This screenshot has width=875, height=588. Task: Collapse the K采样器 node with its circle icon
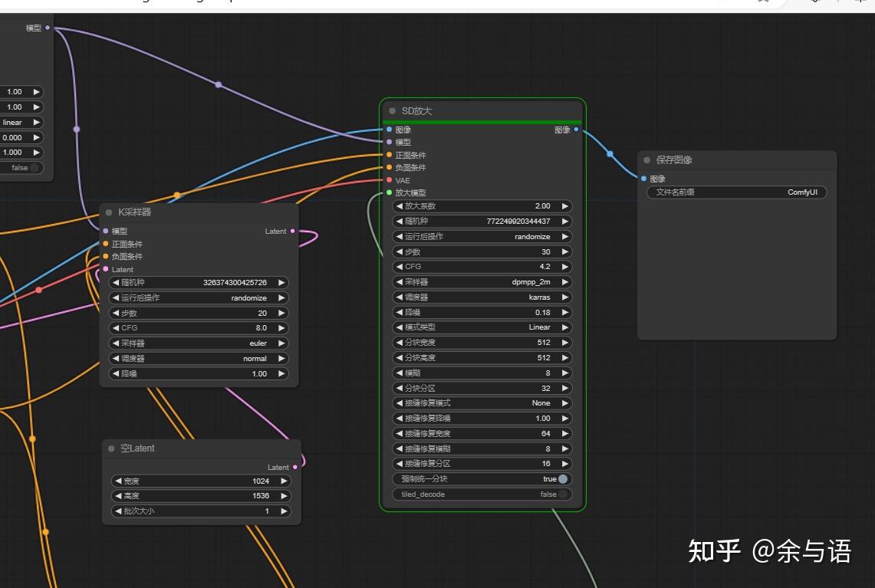pyautogui.click(x=110, y=212)
